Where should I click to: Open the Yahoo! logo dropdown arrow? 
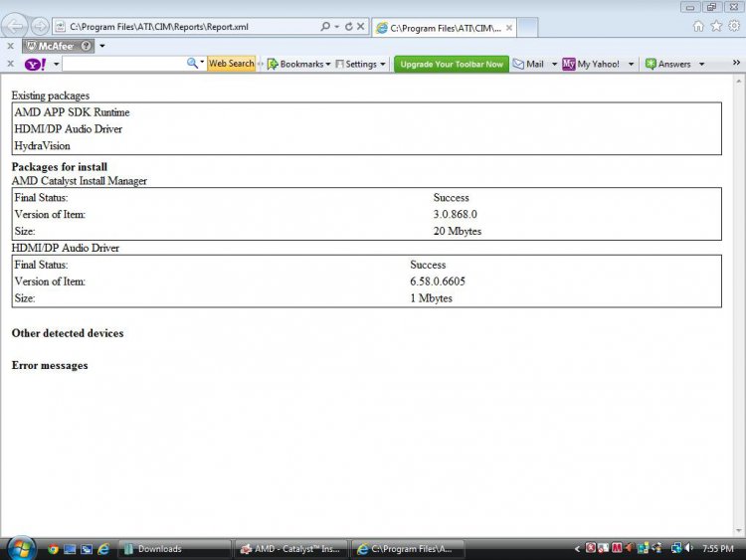[56, 64]
